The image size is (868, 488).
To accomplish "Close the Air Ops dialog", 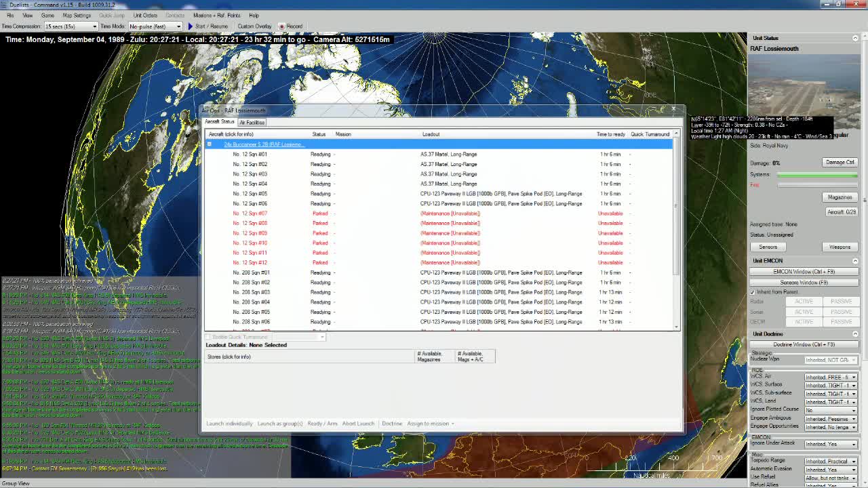I will point(673,109).
